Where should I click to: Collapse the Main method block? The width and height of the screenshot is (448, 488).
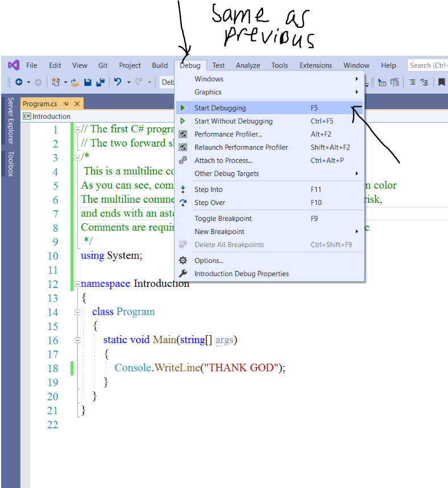[77, 340]
